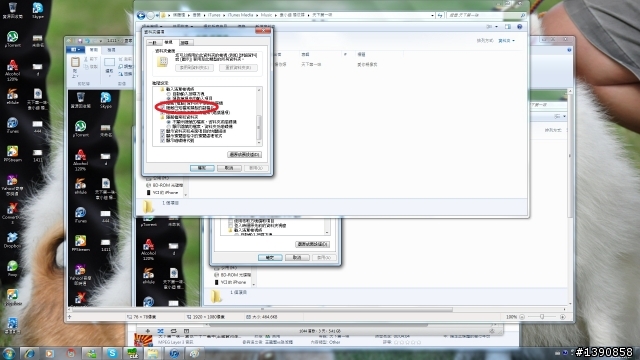Switch to 一般 tab in folder options
The width and height of the screenshot is (640, 360).
(153, 42)
